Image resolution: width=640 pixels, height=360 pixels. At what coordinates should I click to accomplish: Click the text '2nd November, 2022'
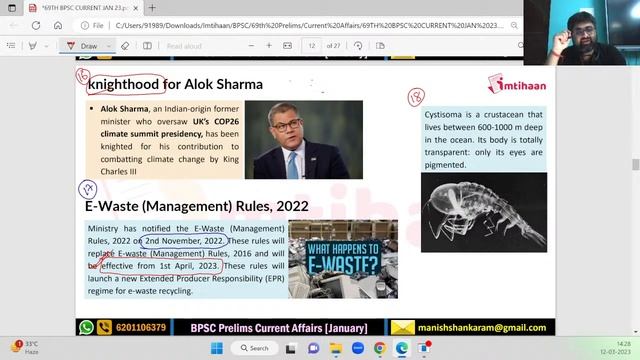pos(184,241)
